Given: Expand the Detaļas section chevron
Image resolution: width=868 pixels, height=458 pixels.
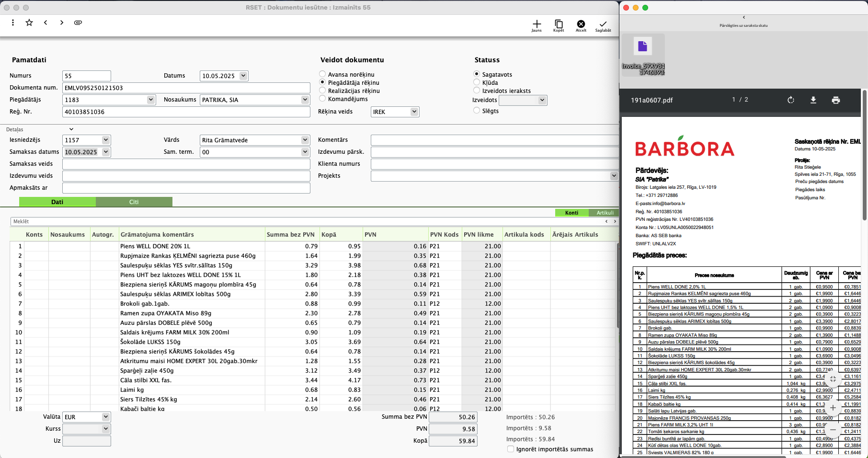Looking at the screenshot, I should click(x=71, y=129).
